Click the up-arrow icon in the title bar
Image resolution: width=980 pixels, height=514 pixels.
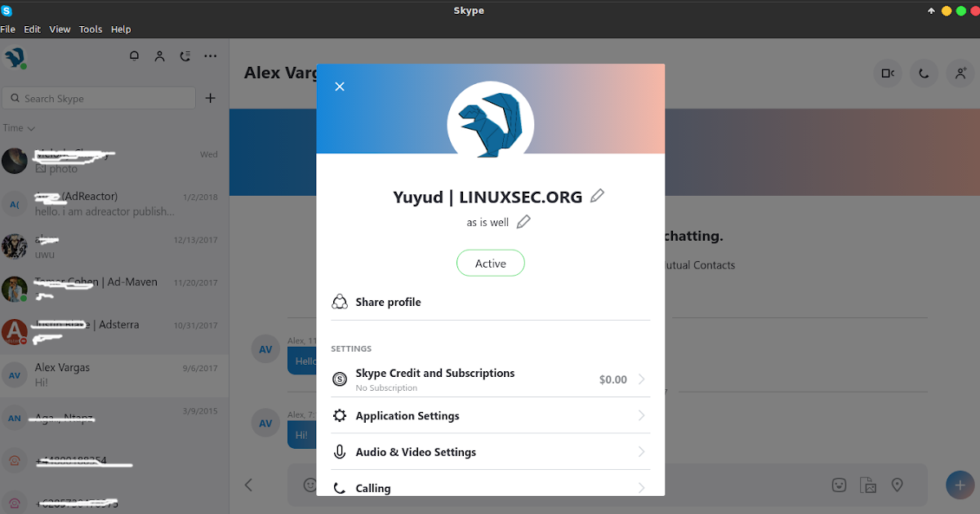coord(931,11)
